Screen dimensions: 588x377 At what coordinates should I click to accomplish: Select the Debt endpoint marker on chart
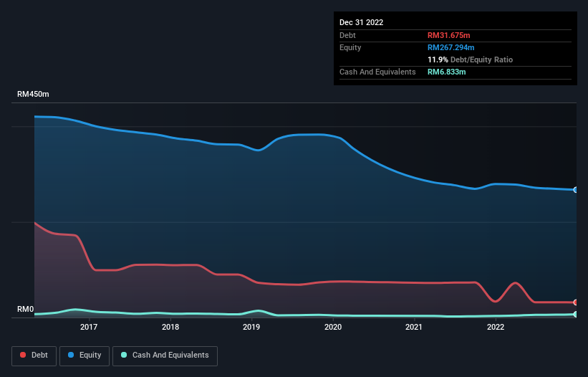(576, 302)
